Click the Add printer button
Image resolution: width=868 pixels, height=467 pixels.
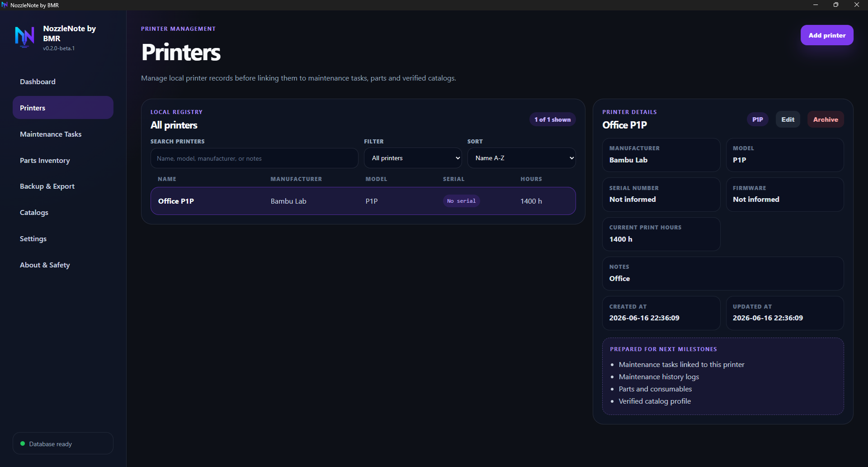[x=827, y=35]
